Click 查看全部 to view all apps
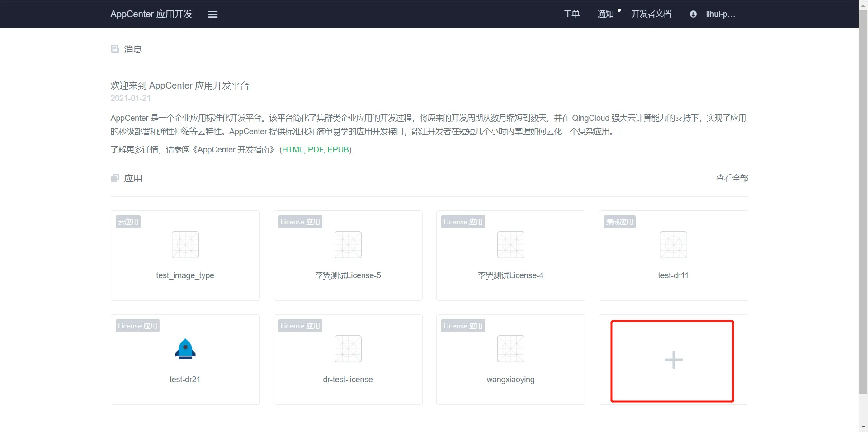This screenshot has height=432, width=868. (732, 178)
